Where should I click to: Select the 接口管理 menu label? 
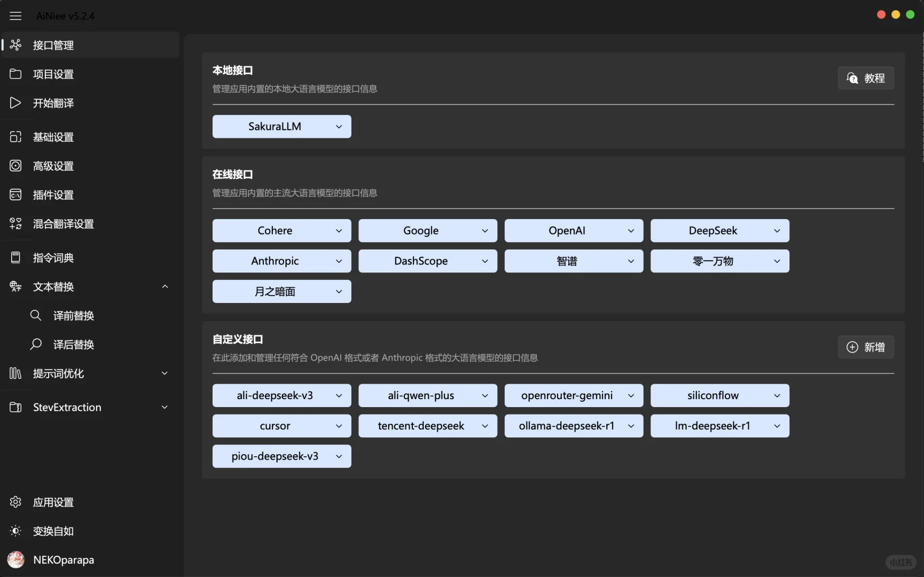(x=53, y=45)
